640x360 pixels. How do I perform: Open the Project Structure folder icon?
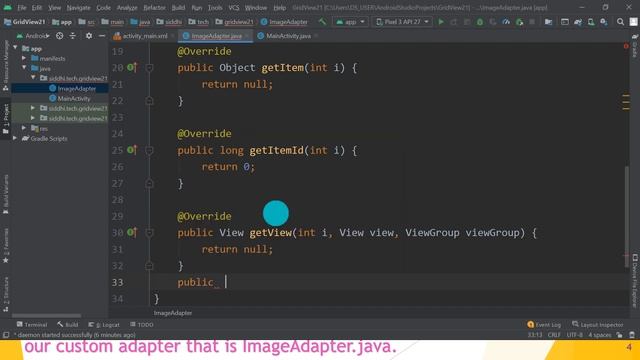(549, 22)
